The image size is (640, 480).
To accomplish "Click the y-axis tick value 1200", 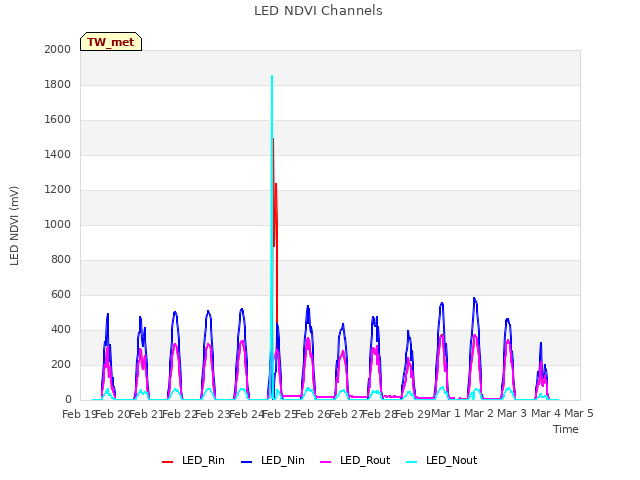I will tap(58, 190).
